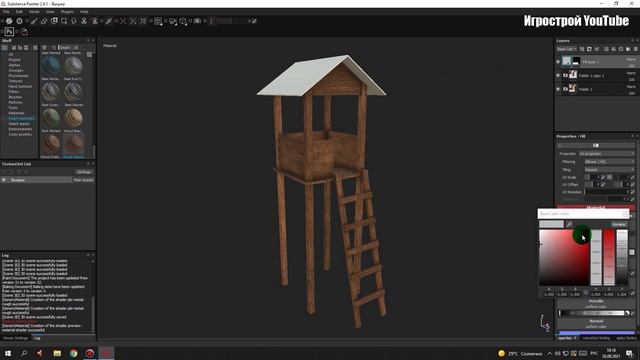This screenshot has height=360, width=640.
Task: Open the Filtering dropdown
Action: coord(610,162)
